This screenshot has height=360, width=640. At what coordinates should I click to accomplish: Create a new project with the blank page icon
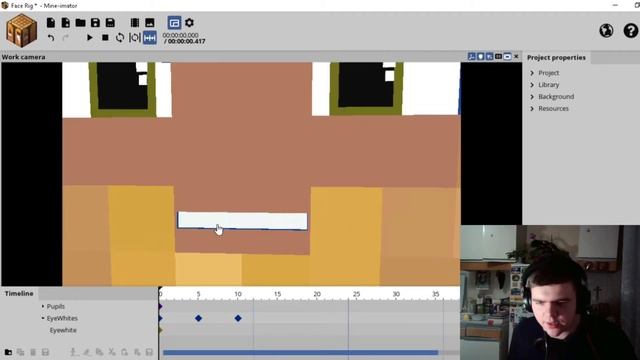pos(51,22)
